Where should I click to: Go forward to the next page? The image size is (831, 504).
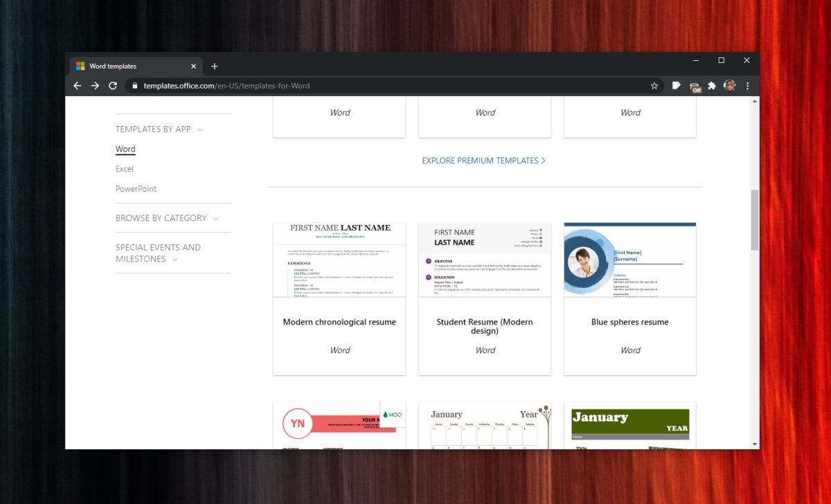(x=95, y=85)
